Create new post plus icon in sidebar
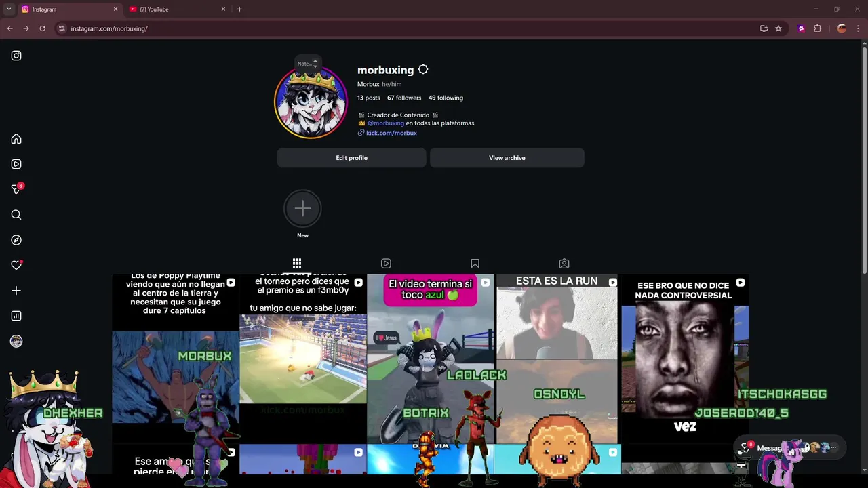 coord(16,291)
